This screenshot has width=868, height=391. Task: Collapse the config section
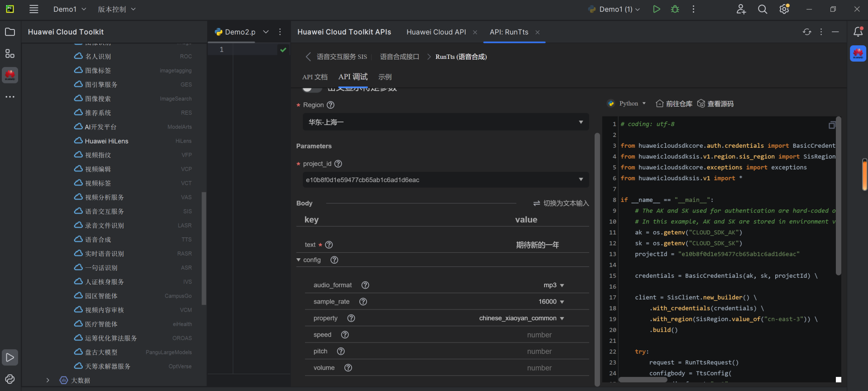tap(299, 260)
